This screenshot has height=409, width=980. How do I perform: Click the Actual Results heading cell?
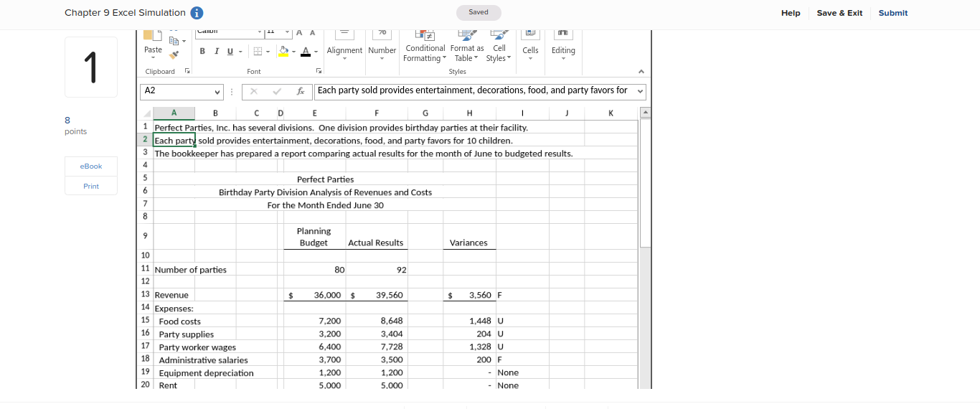click(x=377, y=236)
